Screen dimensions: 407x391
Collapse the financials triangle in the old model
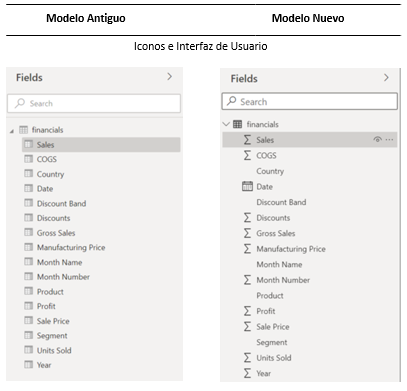12,131
